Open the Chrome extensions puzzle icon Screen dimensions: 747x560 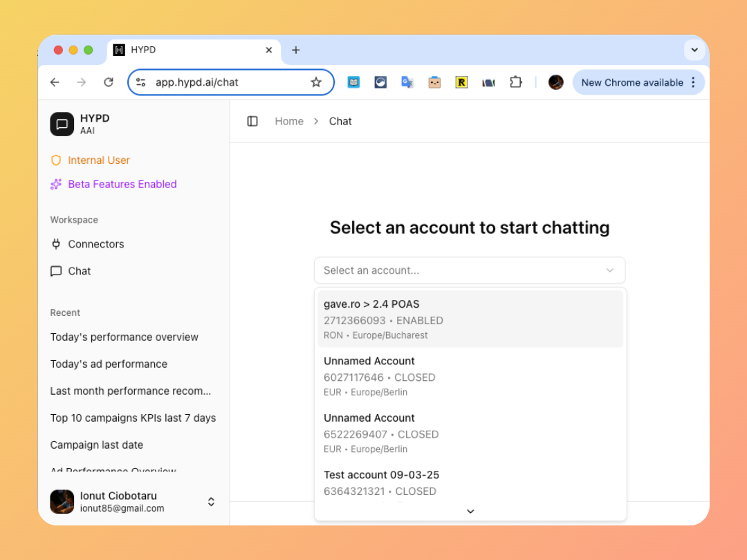coord(516,82)
